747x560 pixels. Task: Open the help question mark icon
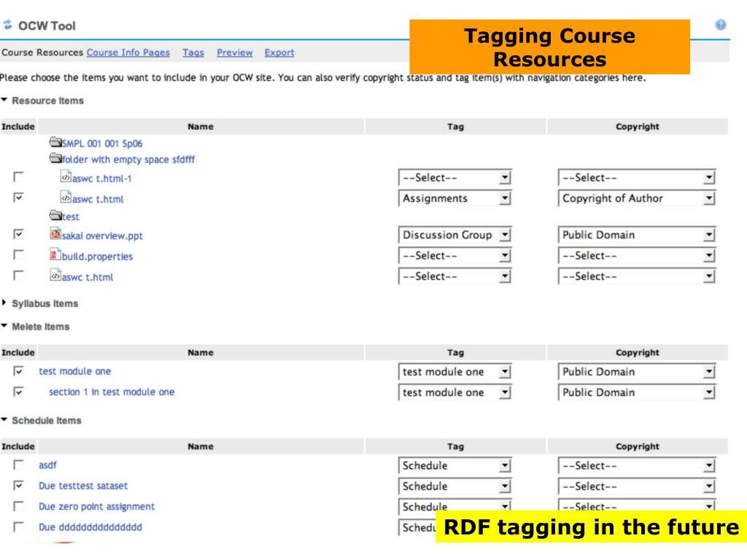720,25
